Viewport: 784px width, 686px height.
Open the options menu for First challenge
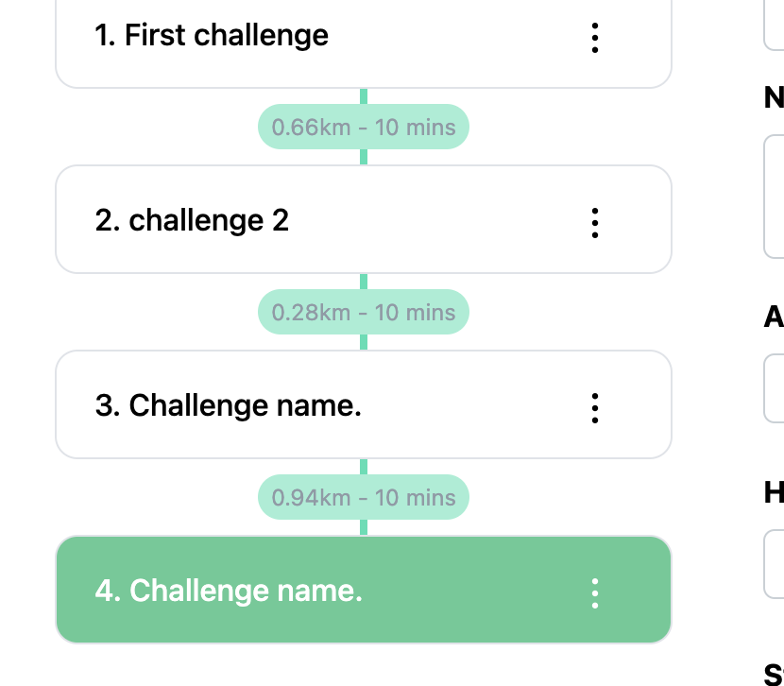pos(594,38)
